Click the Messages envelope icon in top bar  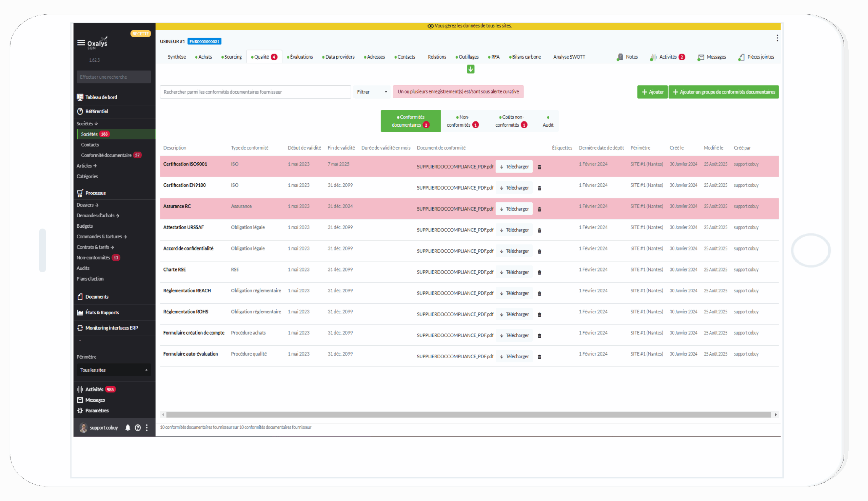701,57
